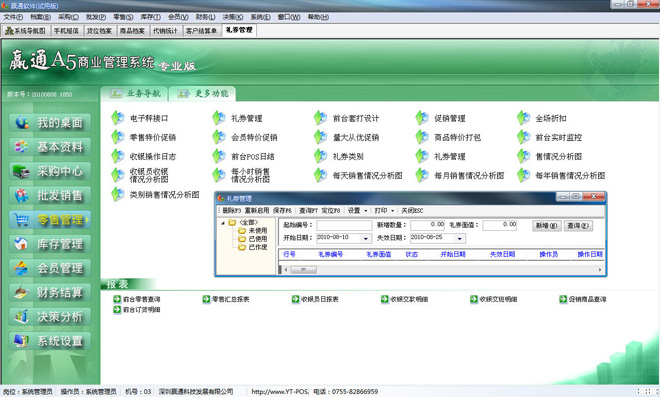The height and width of the screenshot is (397, 660).
Task: Open 前台POS日结 function icon
Action: click(219, 156)
